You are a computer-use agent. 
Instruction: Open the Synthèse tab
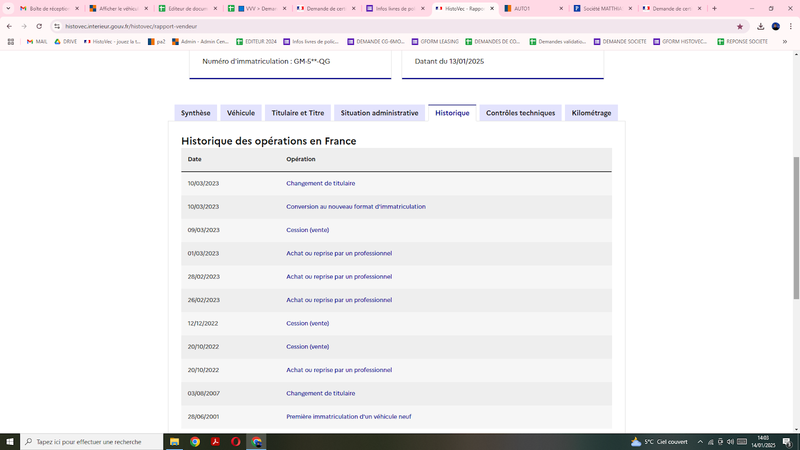click(x=195, y=113)
